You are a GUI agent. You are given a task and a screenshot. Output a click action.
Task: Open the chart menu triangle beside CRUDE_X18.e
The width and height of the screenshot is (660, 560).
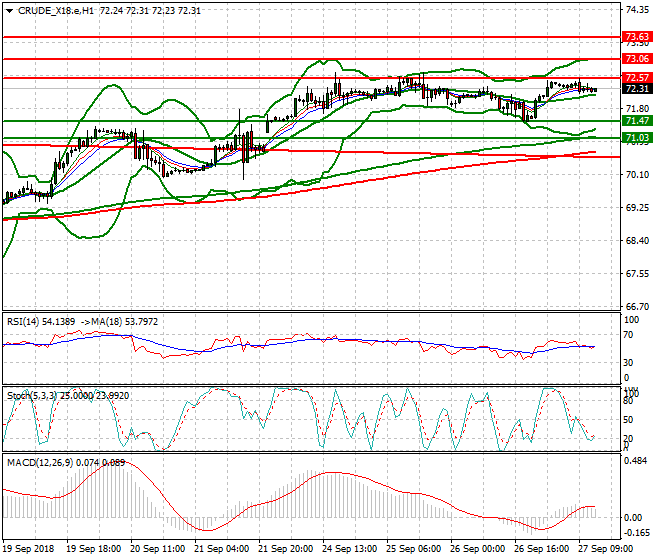pos(10,11)
